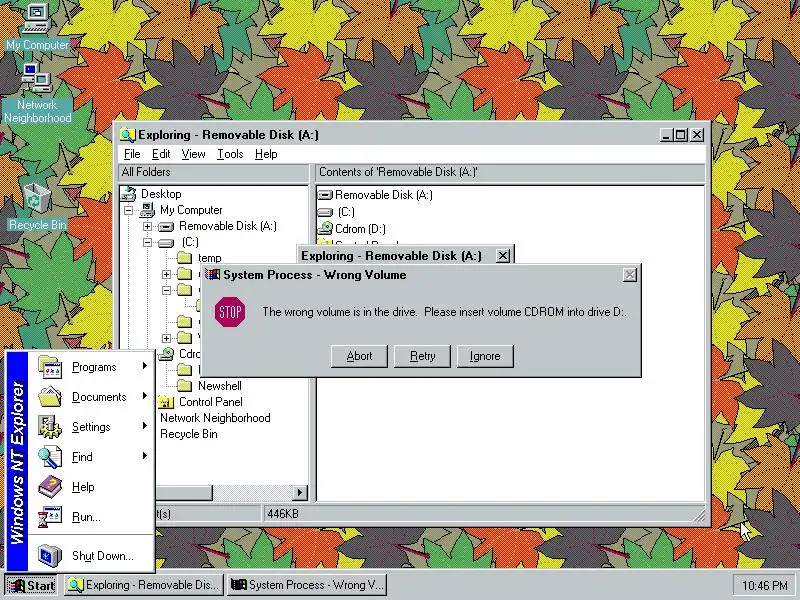Click the Contents of 'Removable Disk (A:)' header
800x600 pixels.
(x=510, y=172)
